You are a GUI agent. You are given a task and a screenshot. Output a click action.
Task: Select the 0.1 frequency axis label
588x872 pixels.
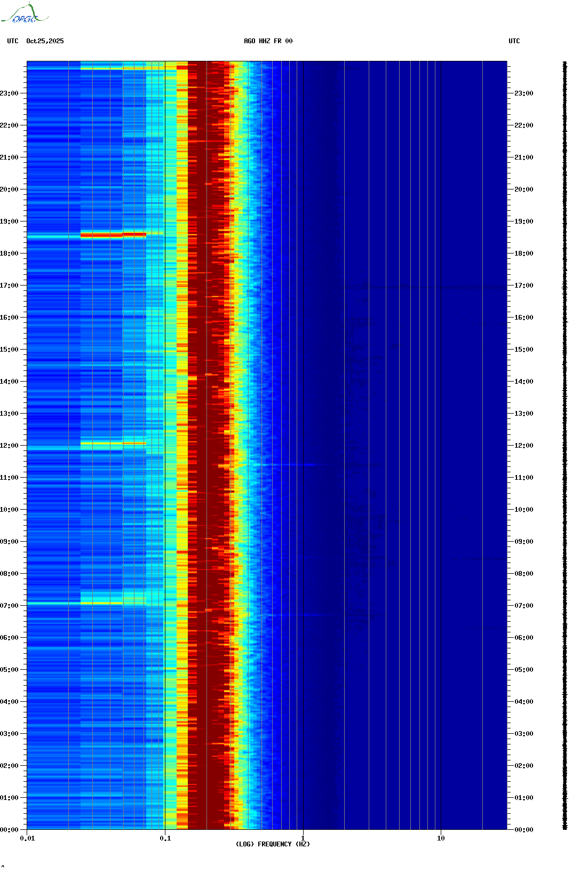tap(165, 838)
